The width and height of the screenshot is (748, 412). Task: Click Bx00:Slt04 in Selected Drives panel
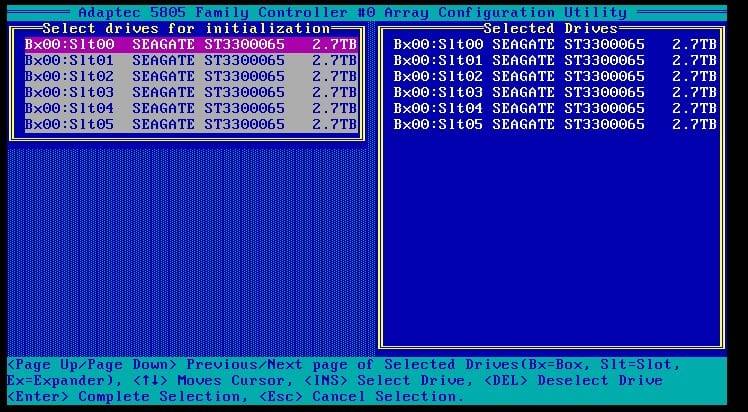click(x=555, y=109)
